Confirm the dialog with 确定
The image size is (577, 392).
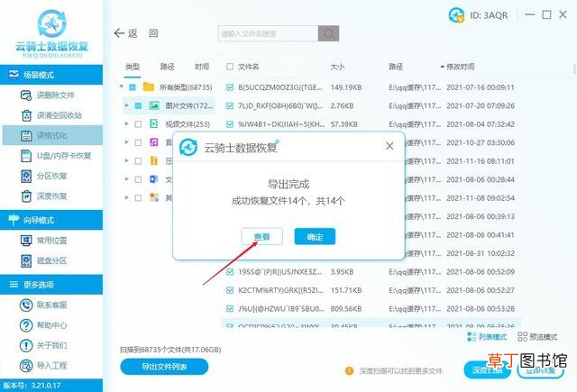315,236
